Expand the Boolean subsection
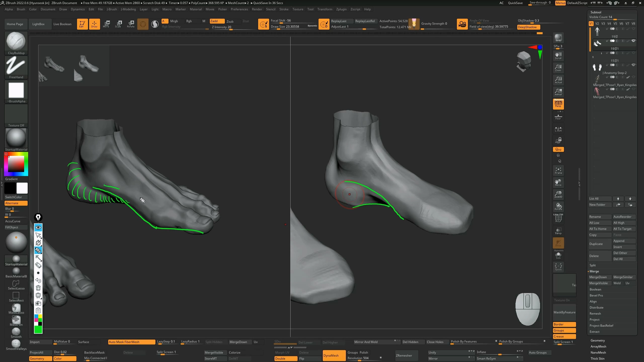The width and height of the screenshot is (644, 362). click(x=595, y=289)
